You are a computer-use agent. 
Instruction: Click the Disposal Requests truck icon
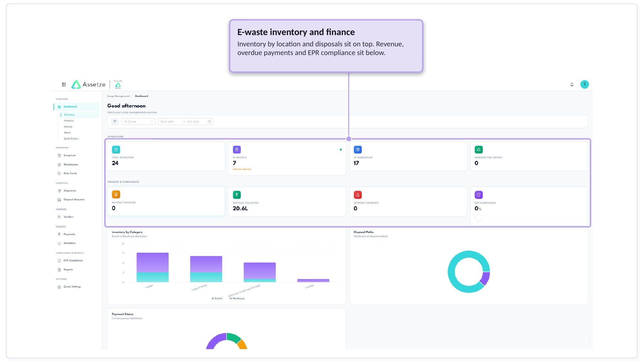59,200
